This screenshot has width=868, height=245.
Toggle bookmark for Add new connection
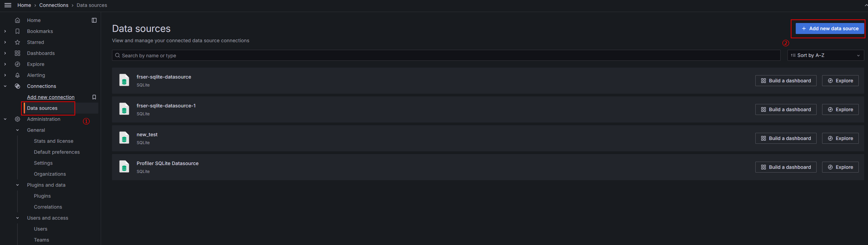point(94,97)
